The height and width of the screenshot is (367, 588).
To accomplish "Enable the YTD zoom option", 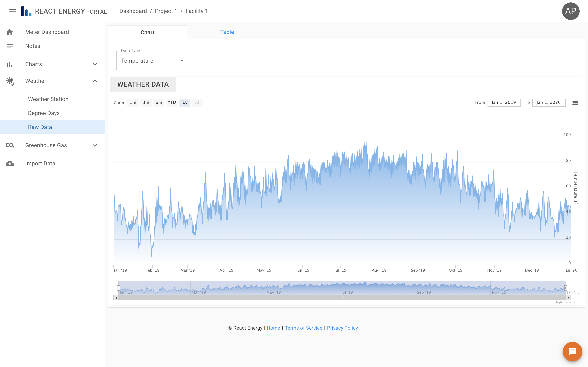I will point(172,102).
